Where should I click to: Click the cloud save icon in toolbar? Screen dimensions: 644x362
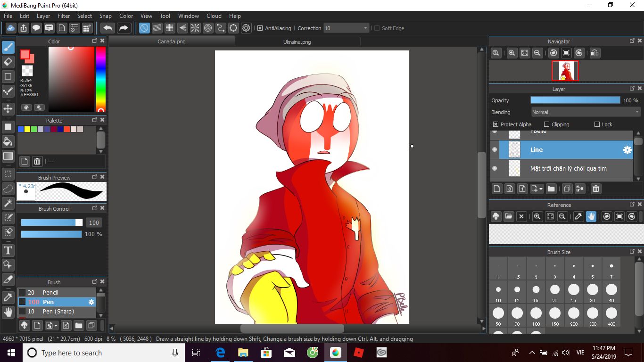click(x=11, y=28)
